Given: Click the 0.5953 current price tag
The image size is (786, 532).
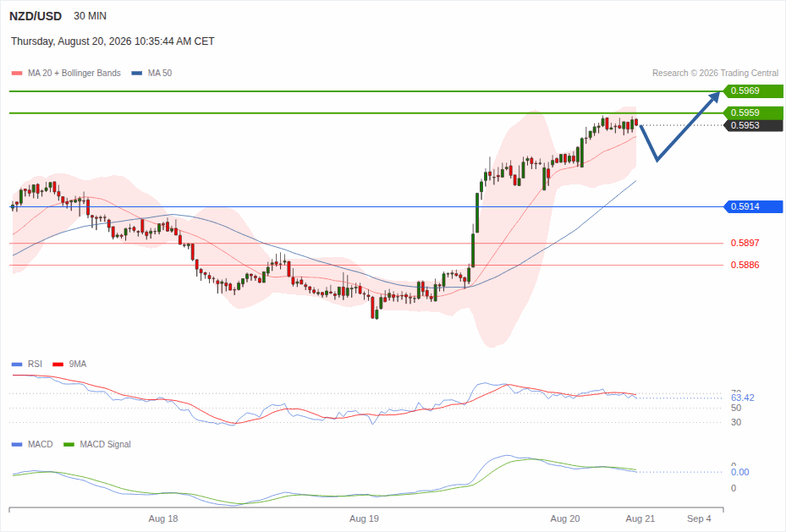Looking at the screenshot, I should point(753,125).
